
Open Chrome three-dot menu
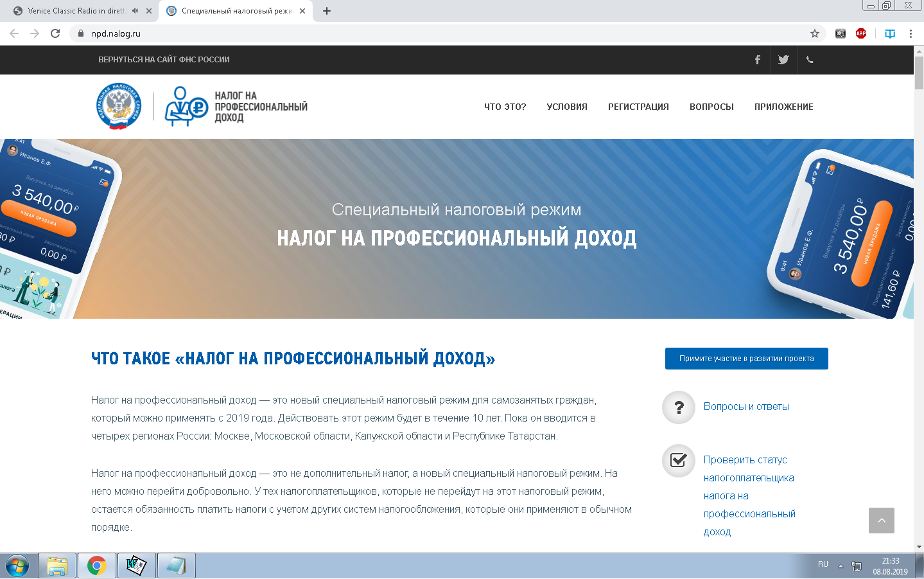(x=911, y=33)
